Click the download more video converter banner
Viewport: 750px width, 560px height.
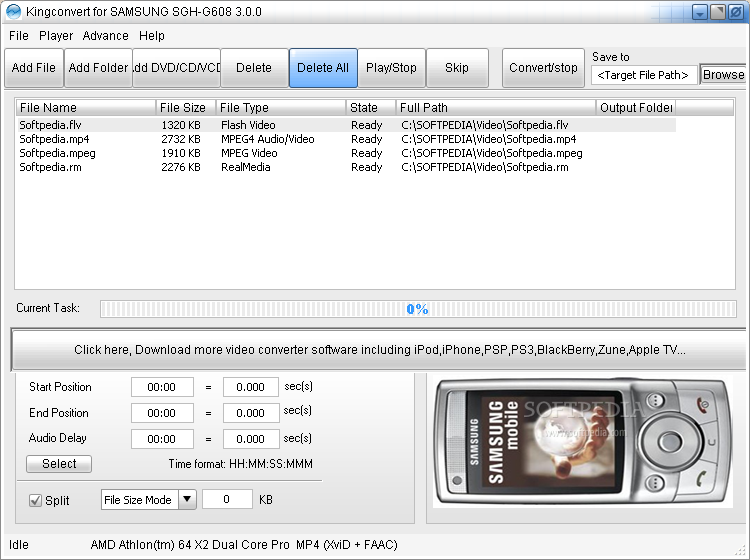380,350
